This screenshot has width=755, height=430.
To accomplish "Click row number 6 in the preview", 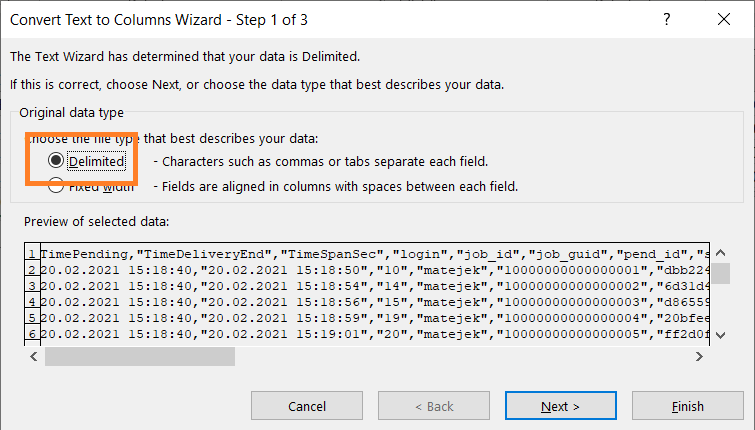I will [x=33, y=335].
